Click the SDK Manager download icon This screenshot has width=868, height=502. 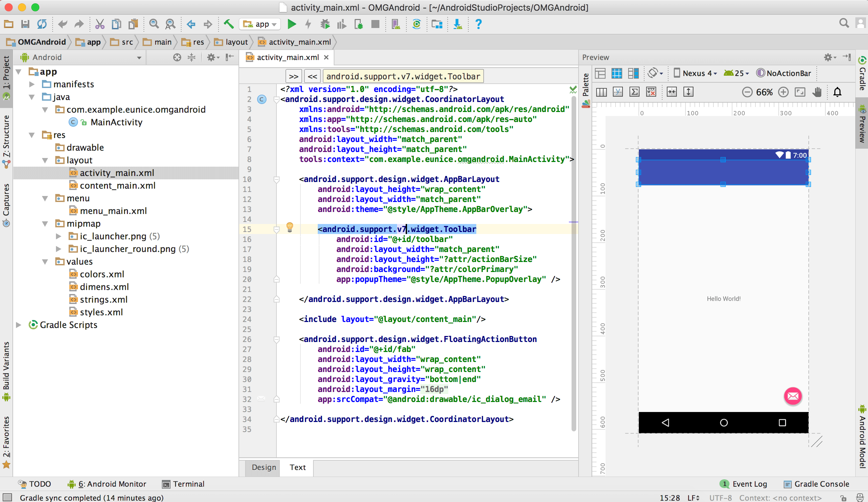click(457, 24)
